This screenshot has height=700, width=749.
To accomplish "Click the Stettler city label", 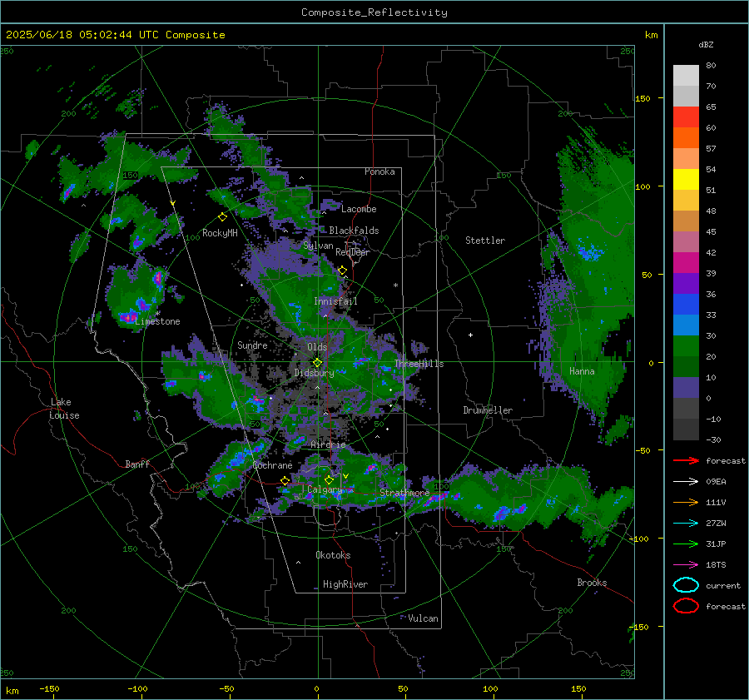I will [x=485, y=241].
